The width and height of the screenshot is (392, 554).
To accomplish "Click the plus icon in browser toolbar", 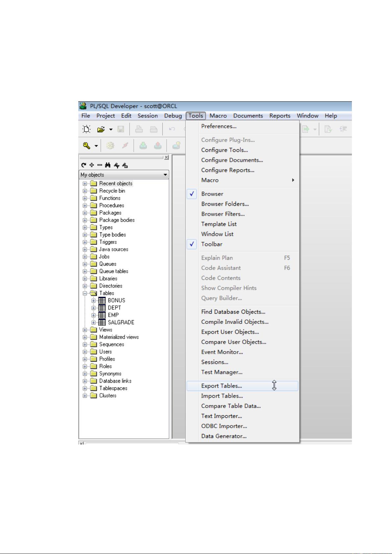I will pos(92,165).
